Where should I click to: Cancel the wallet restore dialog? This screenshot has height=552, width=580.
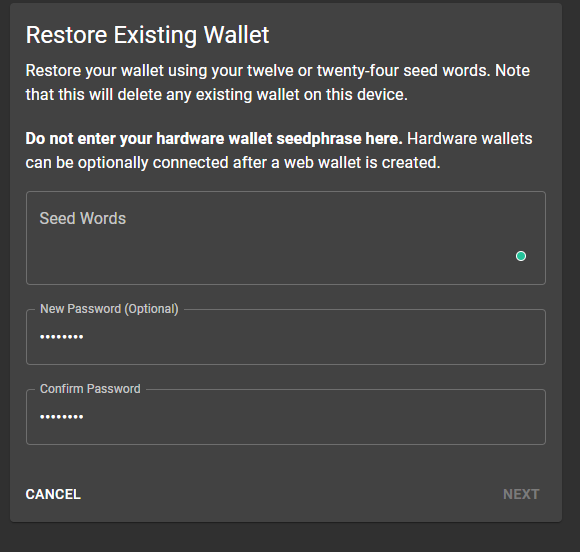click(x=53, y=494)
